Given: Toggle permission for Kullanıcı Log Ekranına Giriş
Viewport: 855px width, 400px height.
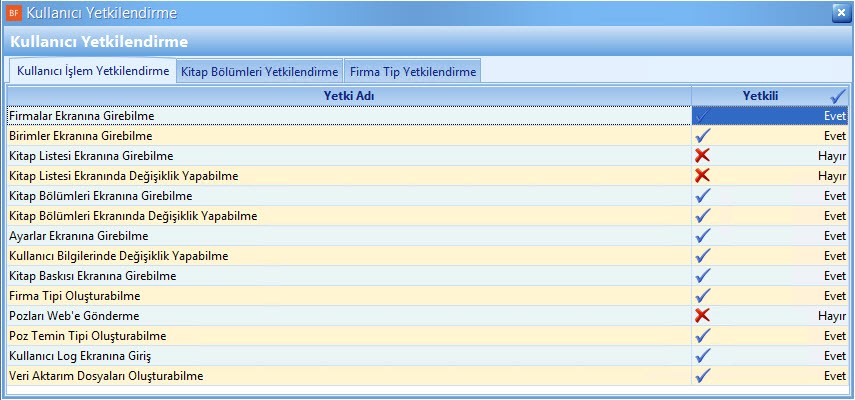Looking at the screenshot, I should [x=703, y=356].
